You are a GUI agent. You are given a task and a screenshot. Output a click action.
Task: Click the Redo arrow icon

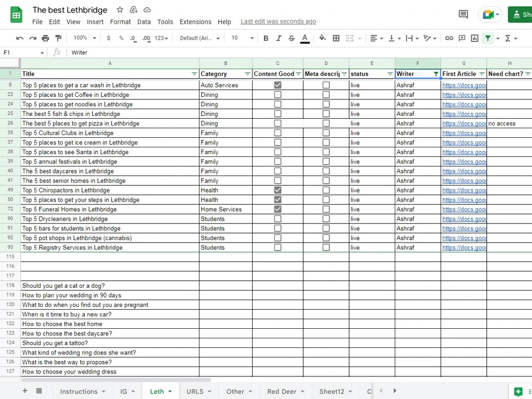click(32, 38)
